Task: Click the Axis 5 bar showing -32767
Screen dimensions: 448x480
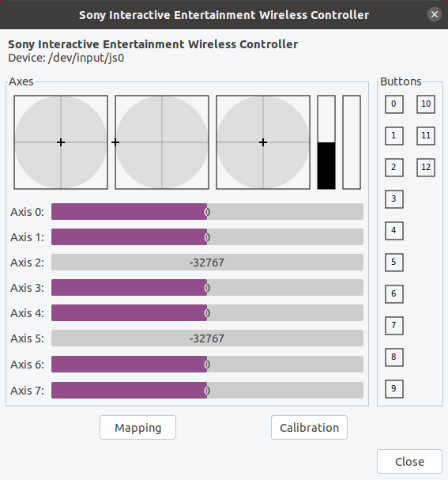Action: coord(207,338)
